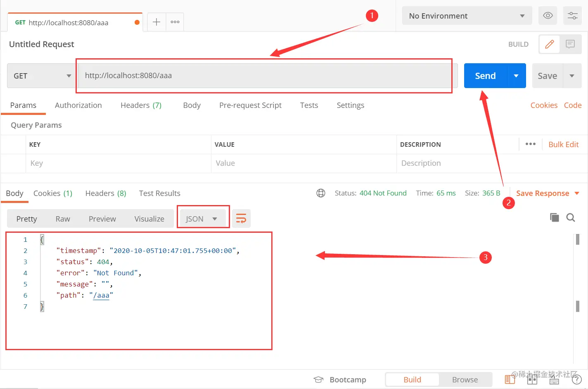Switch to the Authorization tab
The width and height of the screenshot is (588, 389).
click(x=78, y=105)
